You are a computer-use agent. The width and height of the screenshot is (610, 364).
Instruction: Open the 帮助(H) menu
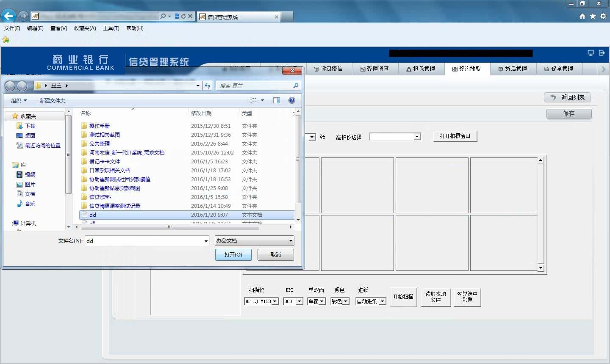pos(135,28)
